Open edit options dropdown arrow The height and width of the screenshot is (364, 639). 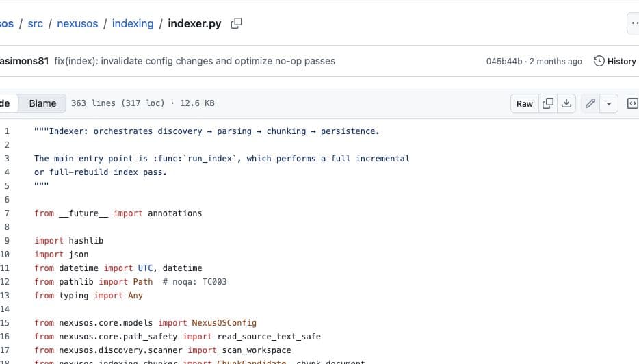click(x=609, y=103)
